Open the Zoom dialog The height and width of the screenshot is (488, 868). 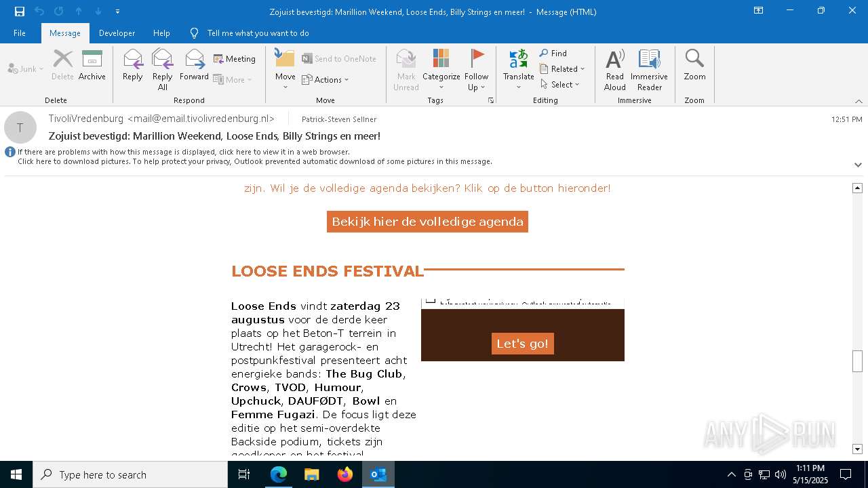(694, 65)
